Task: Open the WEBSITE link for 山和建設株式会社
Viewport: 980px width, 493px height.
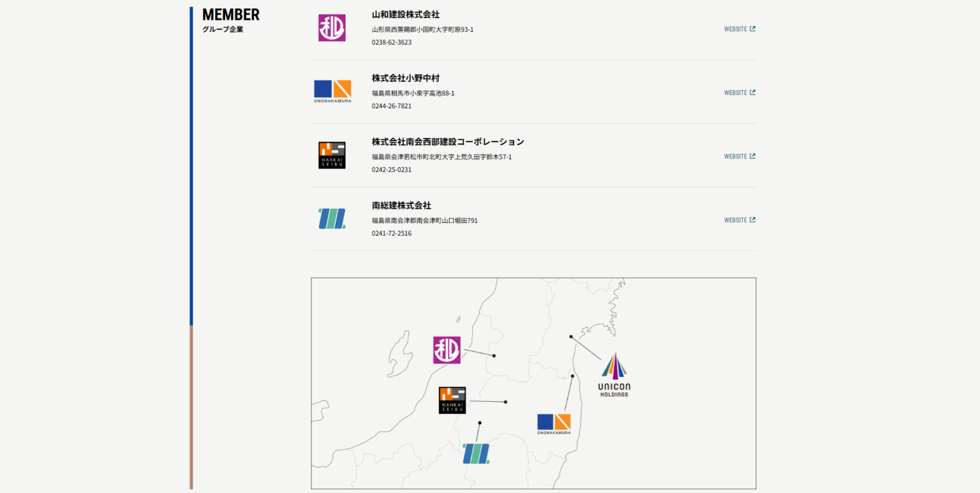Action: click(x=739, y=29)
